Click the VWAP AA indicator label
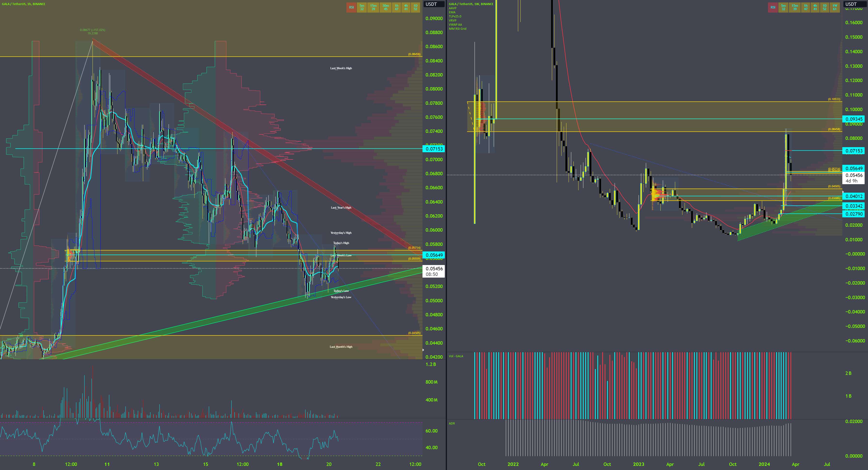This screenshot has width=868, height=470. pyautogui.click(x=455, y=25)
